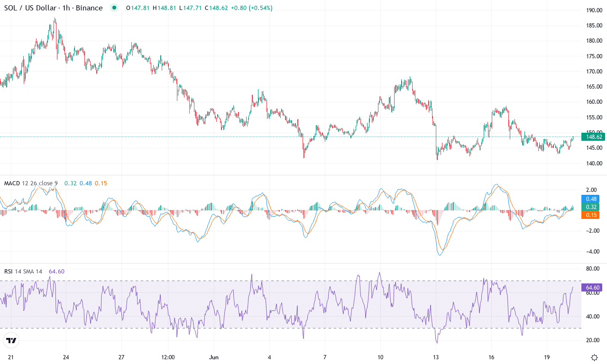Click the green market status dot
This screenshot has height=364, width=607.
[113, 8]
